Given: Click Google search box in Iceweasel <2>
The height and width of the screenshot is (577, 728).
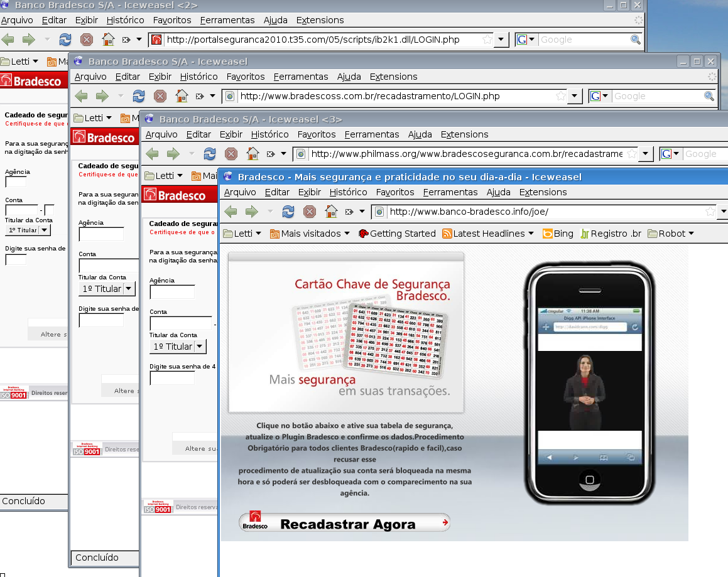Looking at the screenshot, I should tap(584, 40).
